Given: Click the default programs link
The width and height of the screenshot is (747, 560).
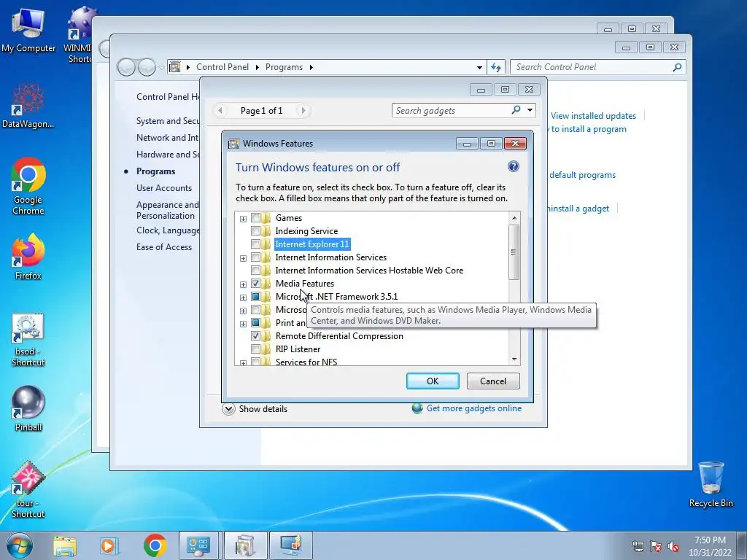Looking at the screenshot, I should pyautogui.click(x=582, y=175).
